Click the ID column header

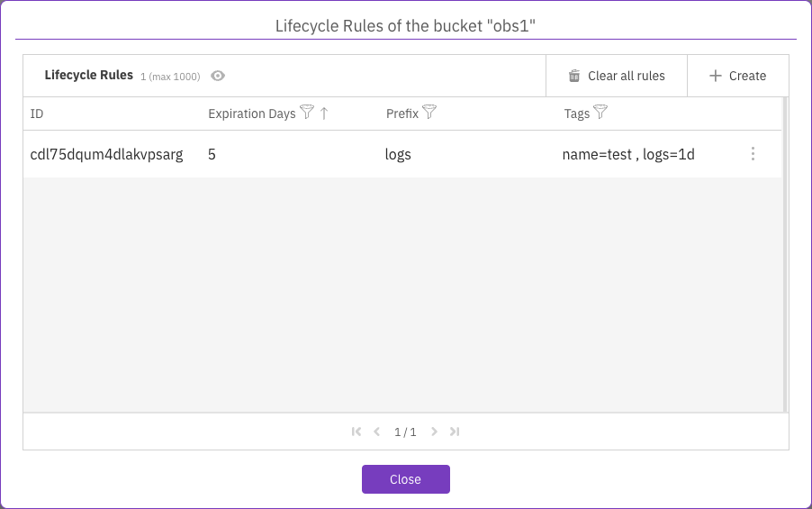pos(37,114)
